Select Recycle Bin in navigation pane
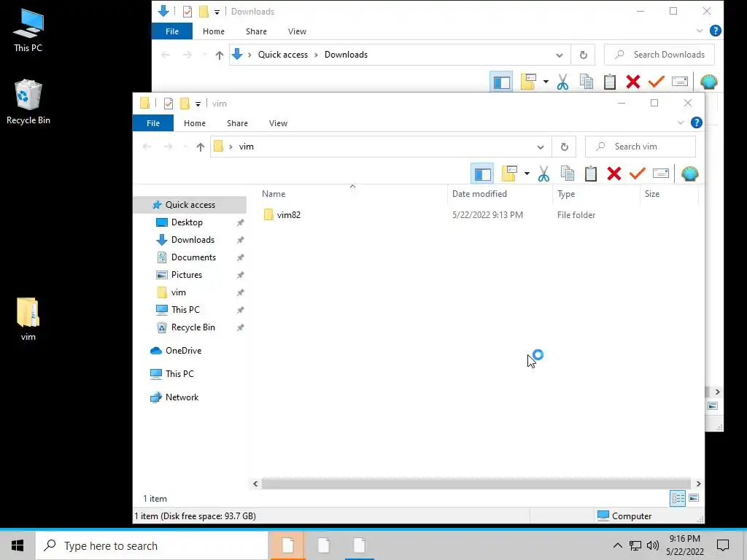This screenshot has height=560, width=747. point(193,327)
